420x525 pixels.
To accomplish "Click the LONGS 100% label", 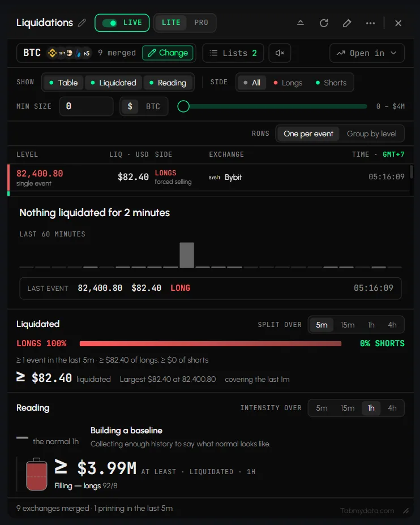I will pos(41,343).
